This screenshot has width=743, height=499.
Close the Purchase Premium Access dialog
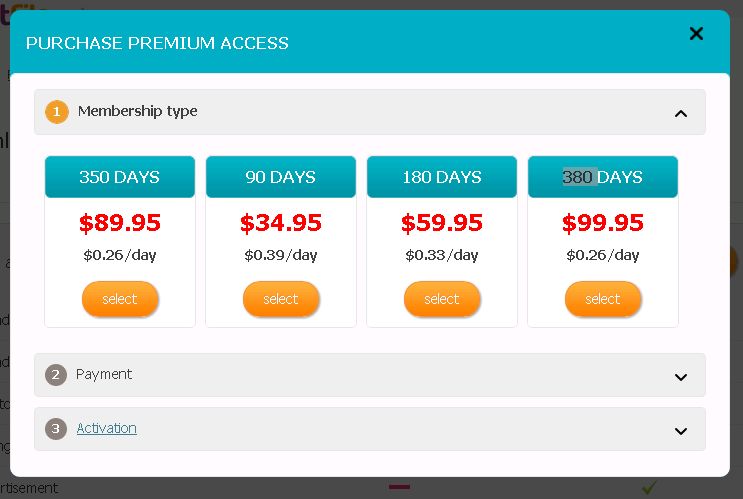click(x=697, y=34)
